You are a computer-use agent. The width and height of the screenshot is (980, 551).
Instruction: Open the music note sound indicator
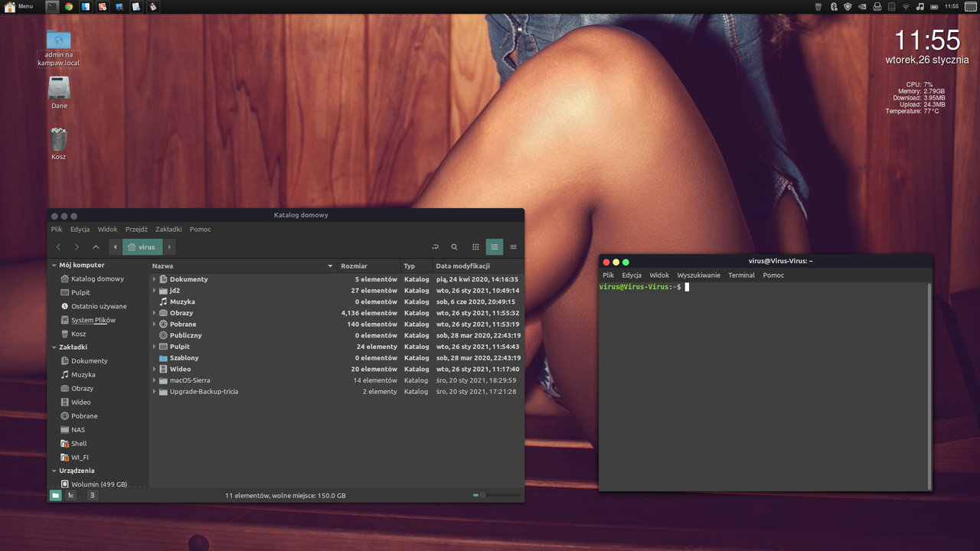920,7
